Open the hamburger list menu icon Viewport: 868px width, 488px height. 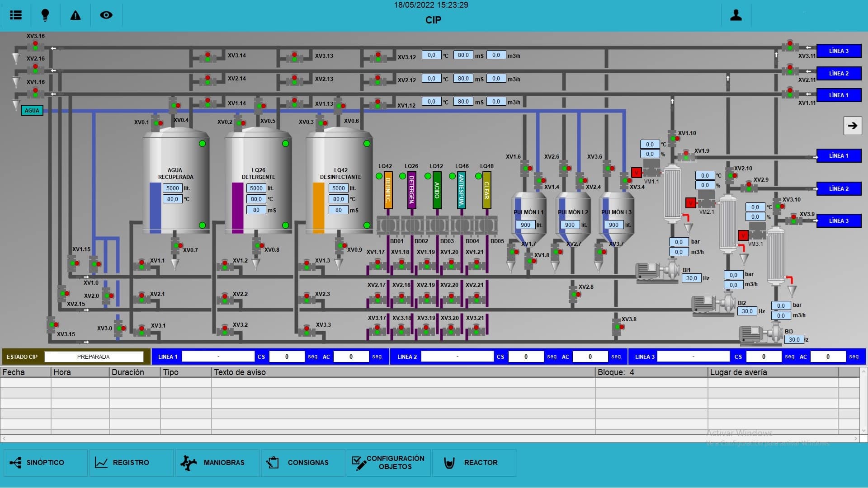click(16, 15)
